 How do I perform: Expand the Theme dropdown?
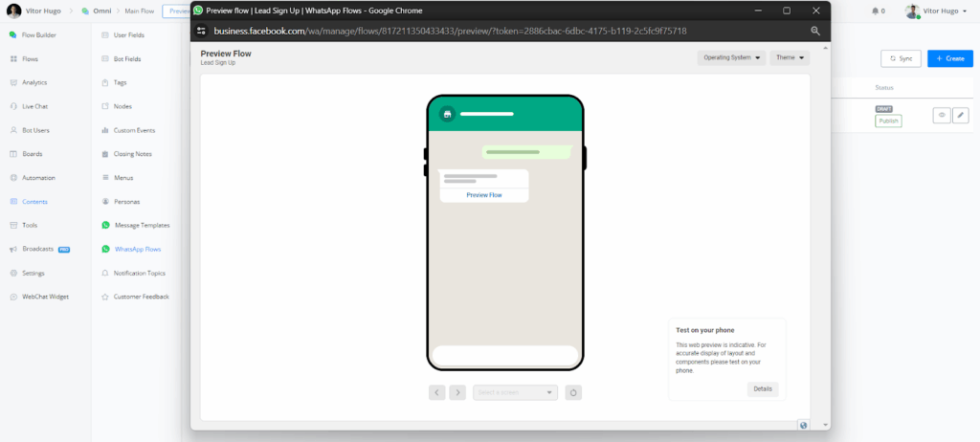click(x=790, y=57)
